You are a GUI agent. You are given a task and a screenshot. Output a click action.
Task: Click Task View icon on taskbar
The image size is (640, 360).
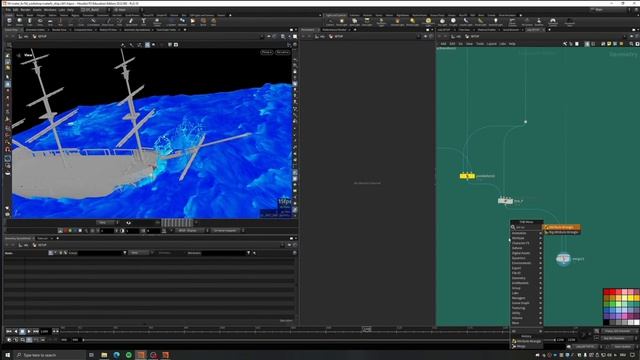point(91,355)
